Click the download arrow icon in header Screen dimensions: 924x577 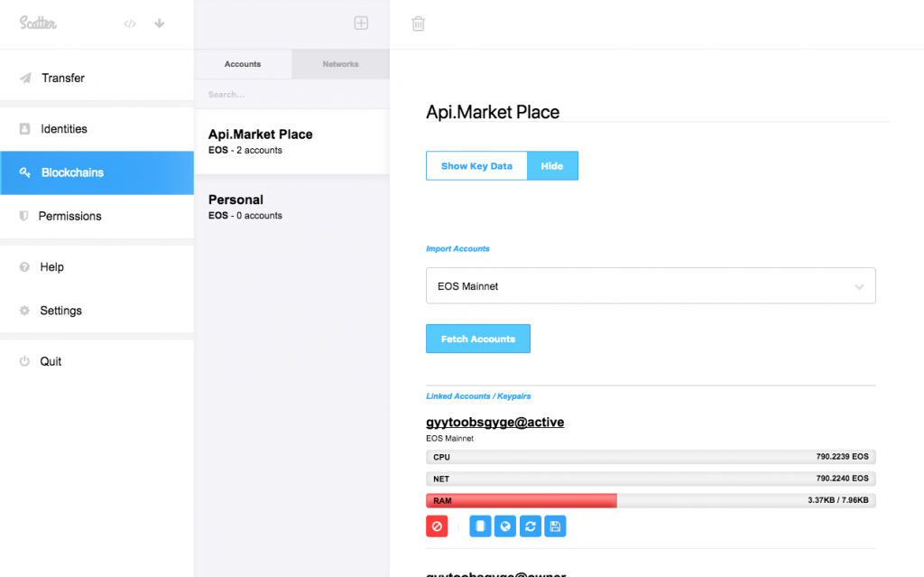(x=160, y=23)
